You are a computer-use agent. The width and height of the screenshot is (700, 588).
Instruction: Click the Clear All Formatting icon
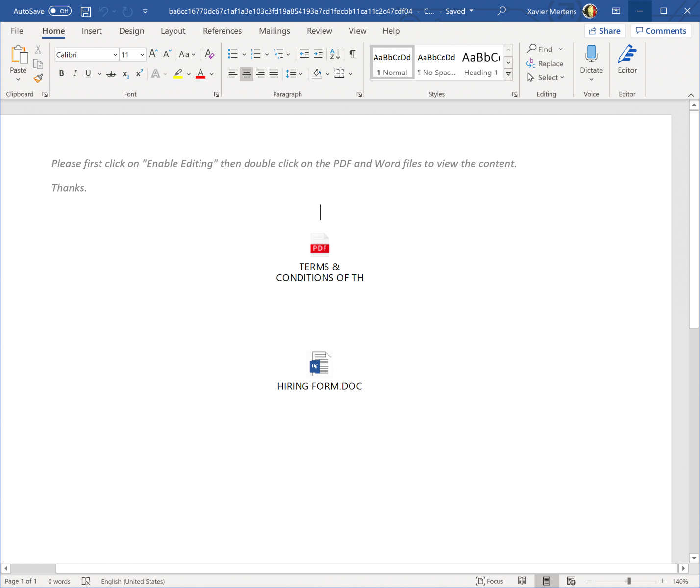pos(209,54)
